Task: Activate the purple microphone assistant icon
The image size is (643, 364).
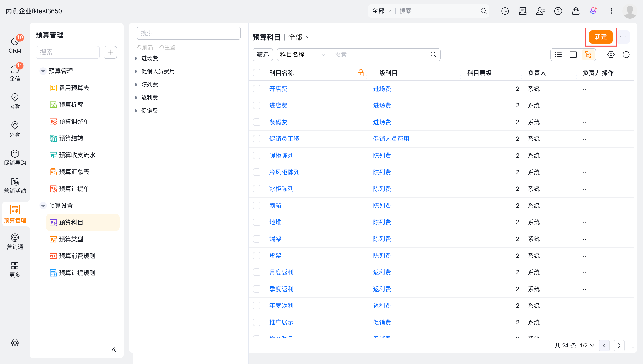Action: click(593, 11)
